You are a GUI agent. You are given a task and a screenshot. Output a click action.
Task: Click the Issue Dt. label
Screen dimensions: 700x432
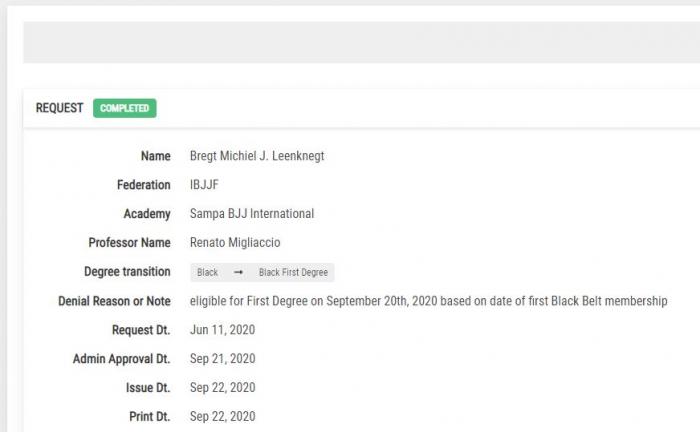[x=148, y=388]
